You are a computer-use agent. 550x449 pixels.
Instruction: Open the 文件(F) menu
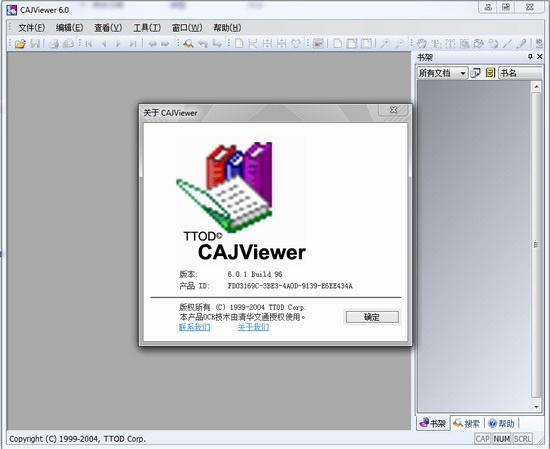[32, 28]
